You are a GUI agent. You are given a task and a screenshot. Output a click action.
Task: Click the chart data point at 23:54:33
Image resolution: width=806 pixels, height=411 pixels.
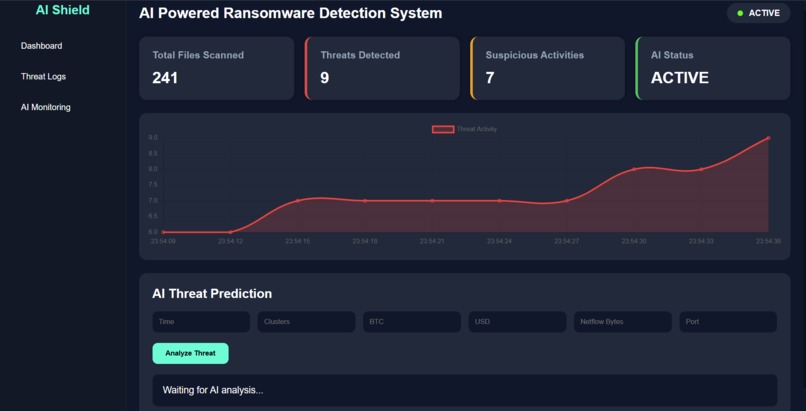point(701,169)
